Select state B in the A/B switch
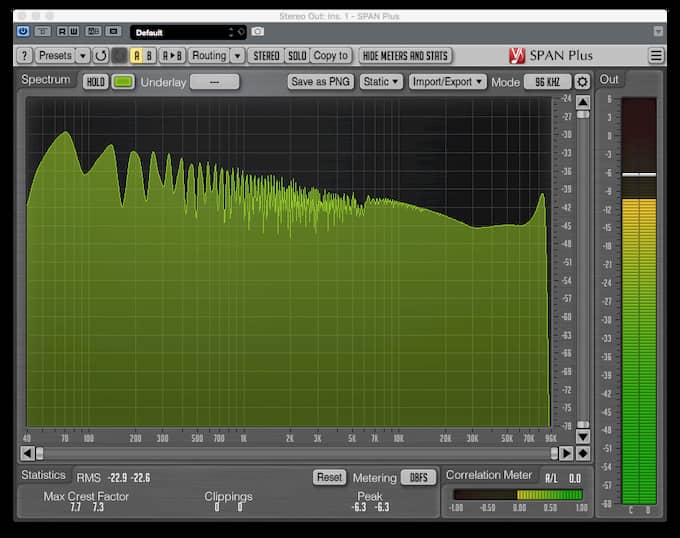Viewport: 680px width, 538px height. pyautogui.click(x=149, y=55)
